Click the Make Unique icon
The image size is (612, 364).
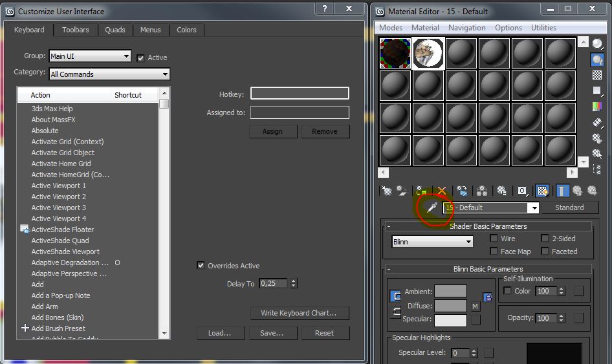click(x=482, y=190)
